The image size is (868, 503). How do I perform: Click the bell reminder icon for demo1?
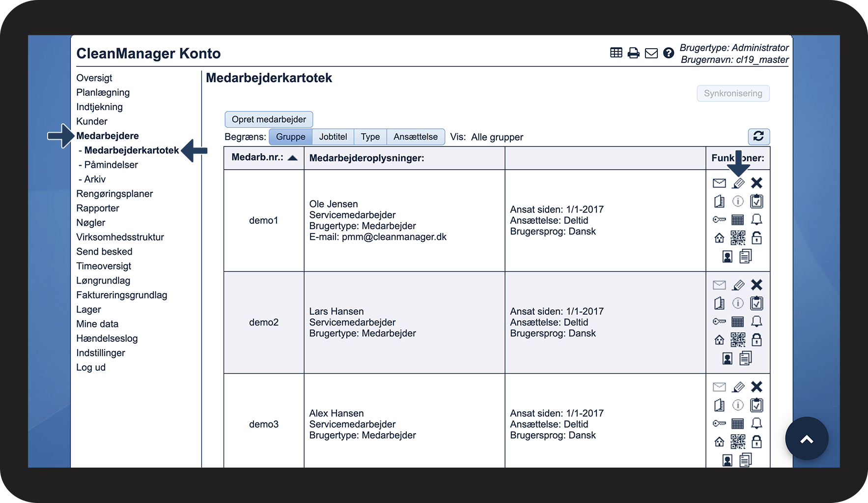click(756, 219)
